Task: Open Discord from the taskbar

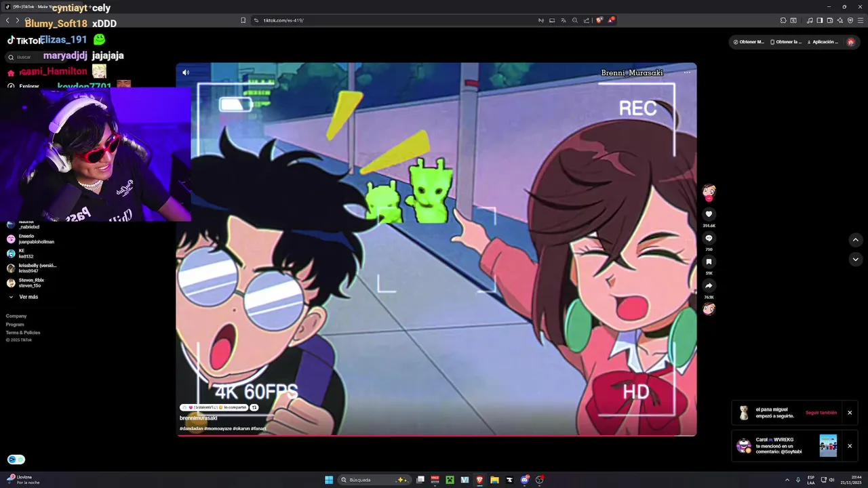Action: click(525, 480)
